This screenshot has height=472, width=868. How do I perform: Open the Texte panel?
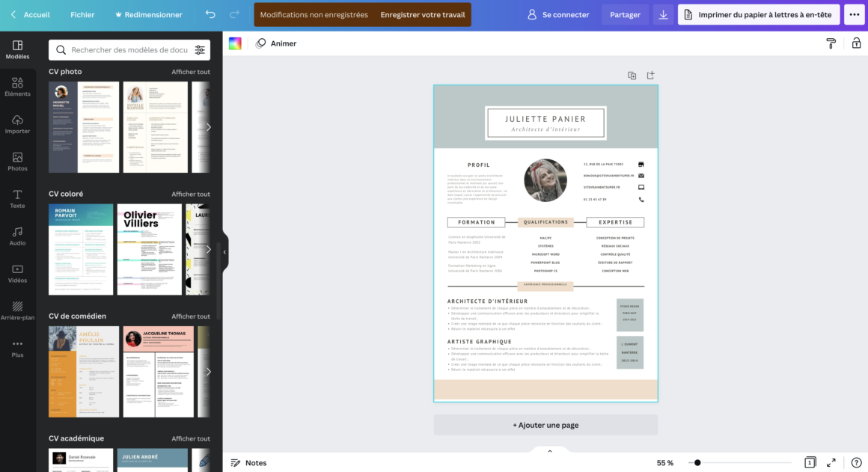tap(17, 199)
